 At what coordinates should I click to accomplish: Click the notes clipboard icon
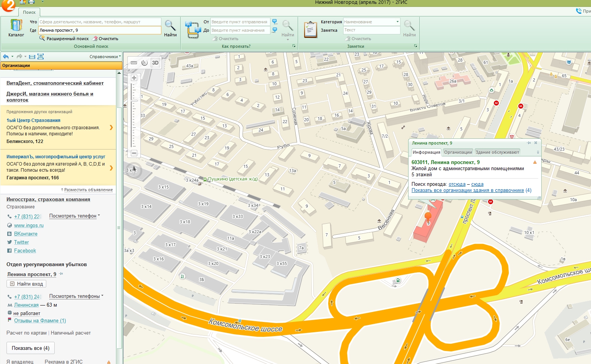(311, 30)
